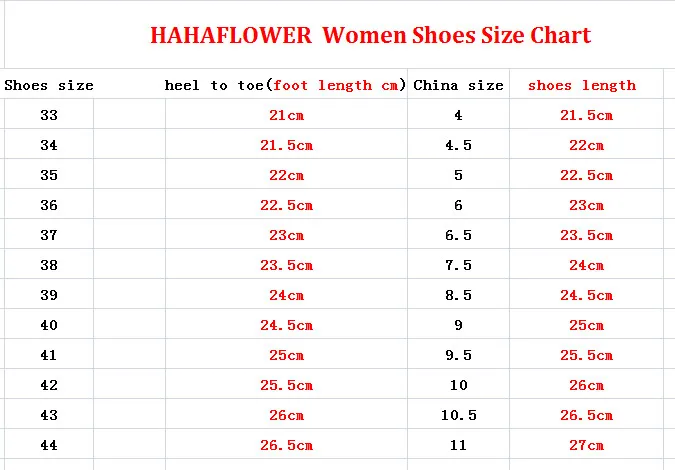
Task: Click shoe size 44 cell
Action: point(49,445)
